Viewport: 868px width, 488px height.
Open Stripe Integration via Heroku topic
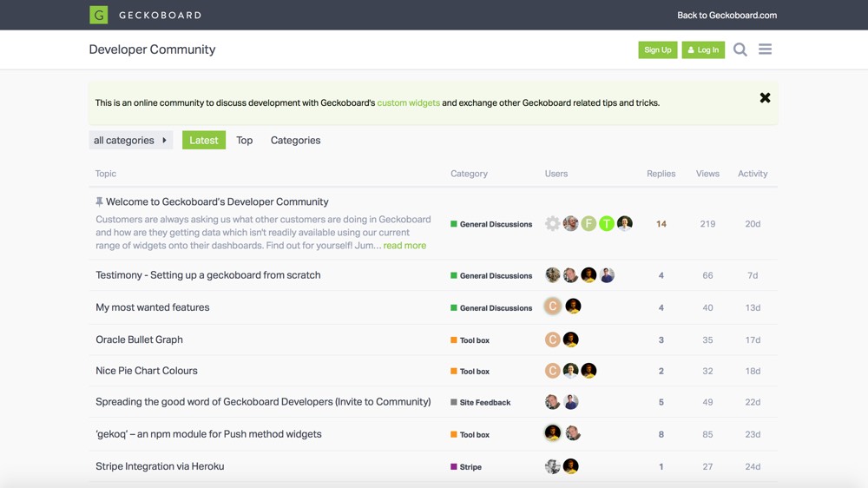click(x=160, y=466)
